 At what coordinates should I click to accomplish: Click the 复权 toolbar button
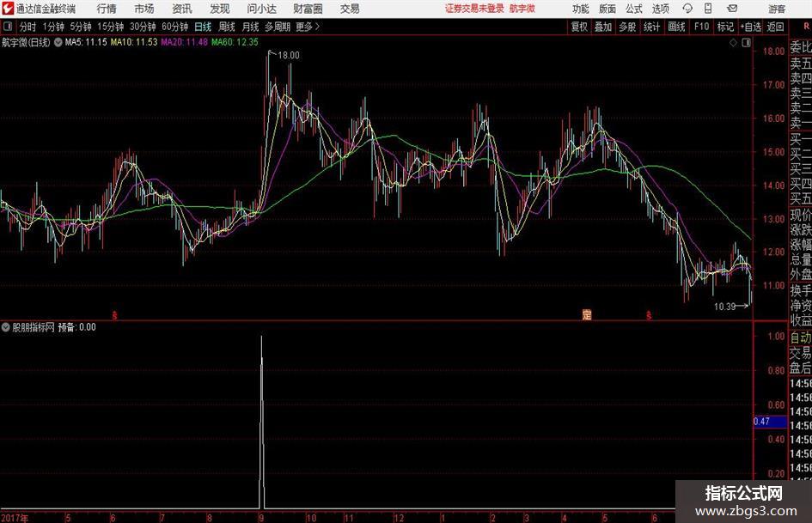579,27
